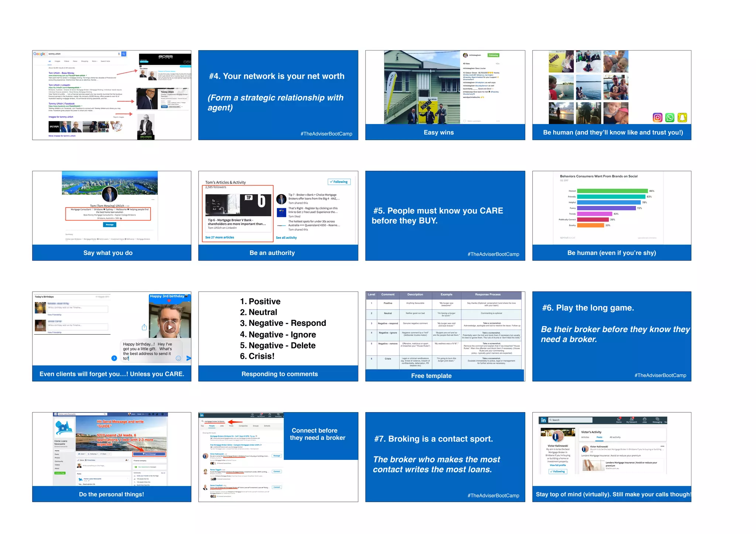Expand the blue chevron arrow beside message box
Image resolution: width=756 pixels, height=534 pixels.
tap(114, 358)
